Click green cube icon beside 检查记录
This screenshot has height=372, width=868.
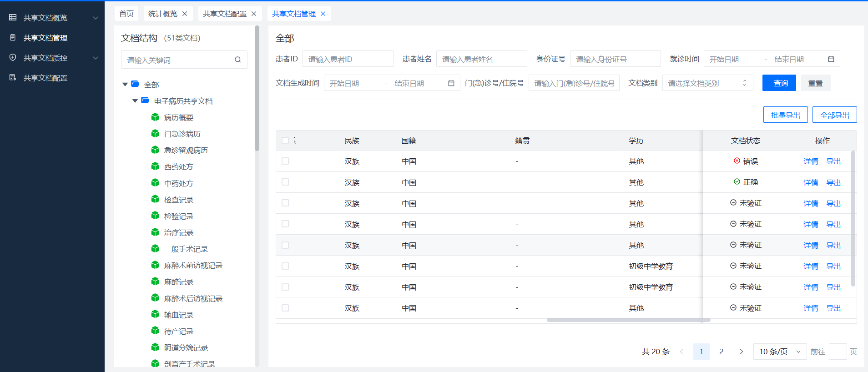155,200
